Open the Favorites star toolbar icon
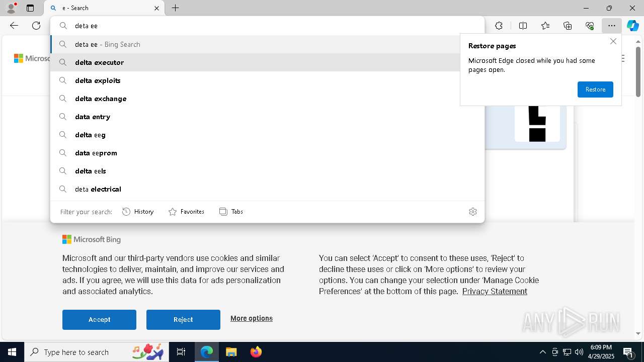The image size is (644, 362). click(x=545, y=26)
